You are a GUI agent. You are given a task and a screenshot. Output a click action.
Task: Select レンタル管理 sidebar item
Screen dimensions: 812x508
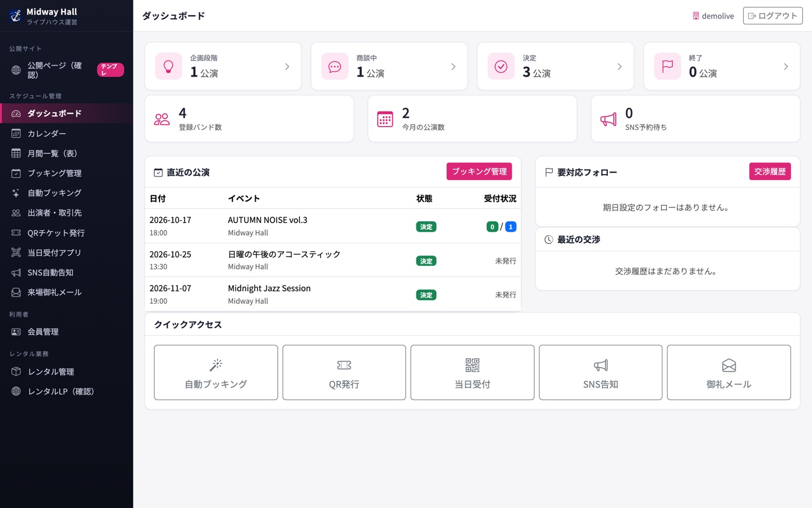pyautogui.click(x=67, y=372)
